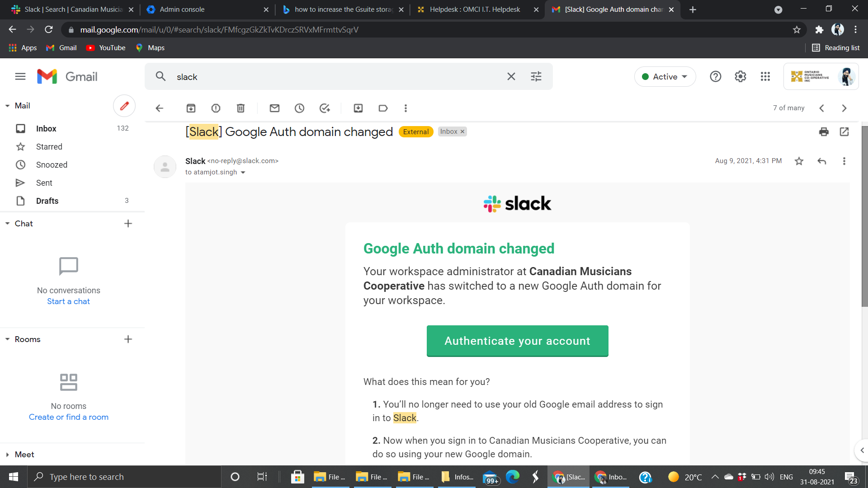This screenshot has width=868, height=488.
Task: Switch to the Helpdesk OMCI I.T. tab
Action: 477,9
